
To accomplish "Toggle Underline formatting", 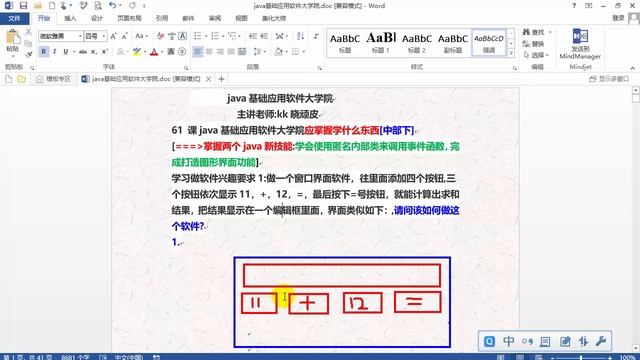I will point(65,51).
